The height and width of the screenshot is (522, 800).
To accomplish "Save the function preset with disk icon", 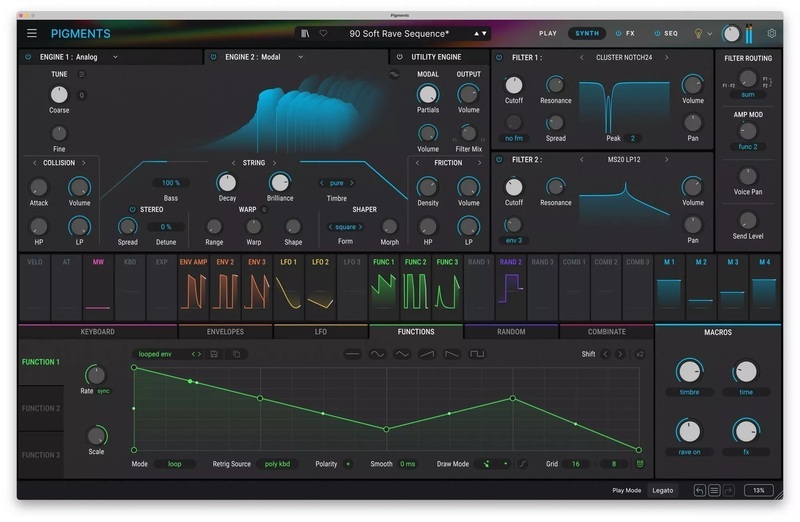I will pos(214,354).
